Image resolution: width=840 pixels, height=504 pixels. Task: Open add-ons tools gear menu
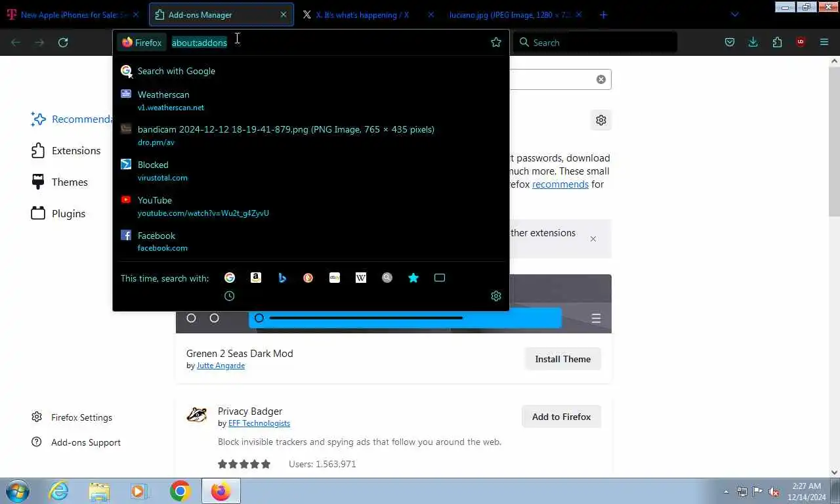point(601,120)
